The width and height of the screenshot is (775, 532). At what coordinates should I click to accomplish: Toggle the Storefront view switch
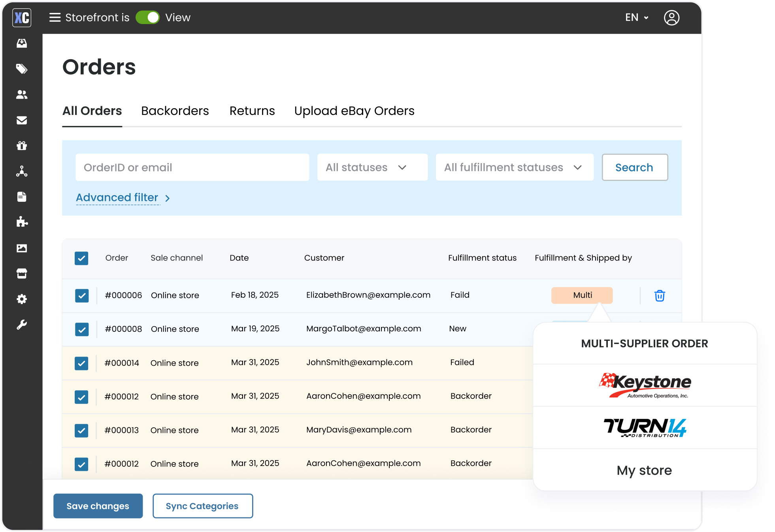147,17
